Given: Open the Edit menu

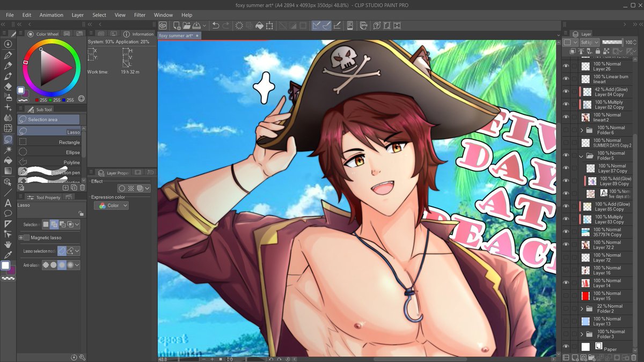Looking at the screenshot, I should [27, 15].
